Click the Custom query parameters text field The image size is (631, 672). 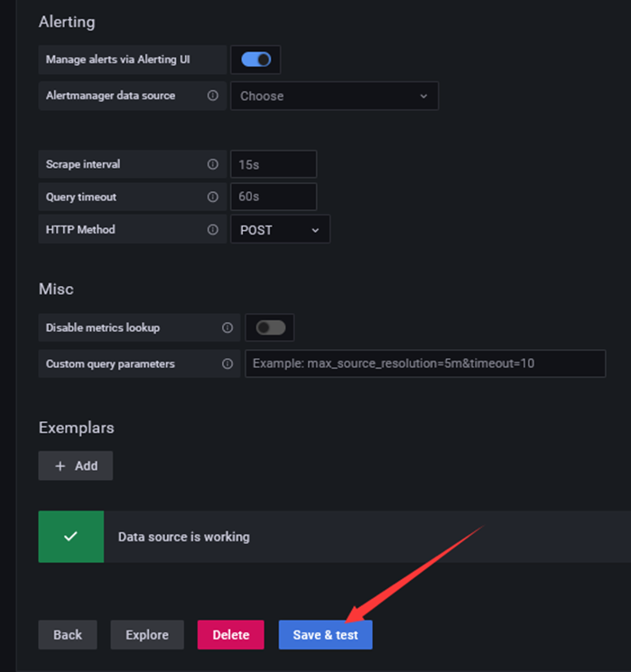pyautogui.click(x=425, y=364)
